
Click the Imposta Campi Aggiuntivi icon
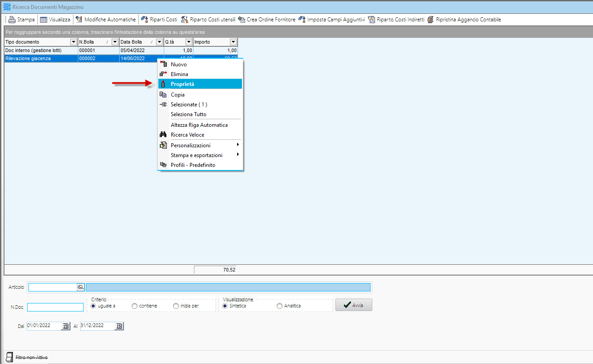tap(302, 20)
